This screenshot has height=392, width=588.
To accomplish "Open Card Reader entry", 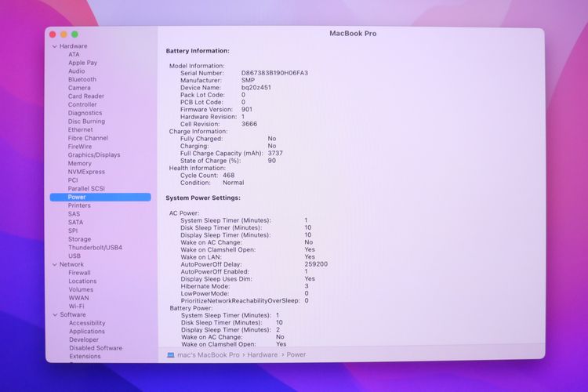I will click(86, 96).
